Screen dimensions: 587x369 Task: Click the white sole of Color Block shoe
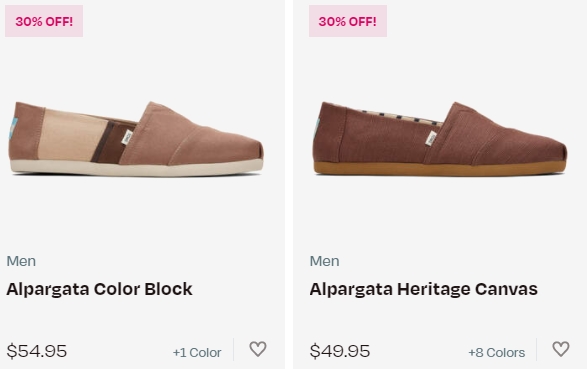137,167
